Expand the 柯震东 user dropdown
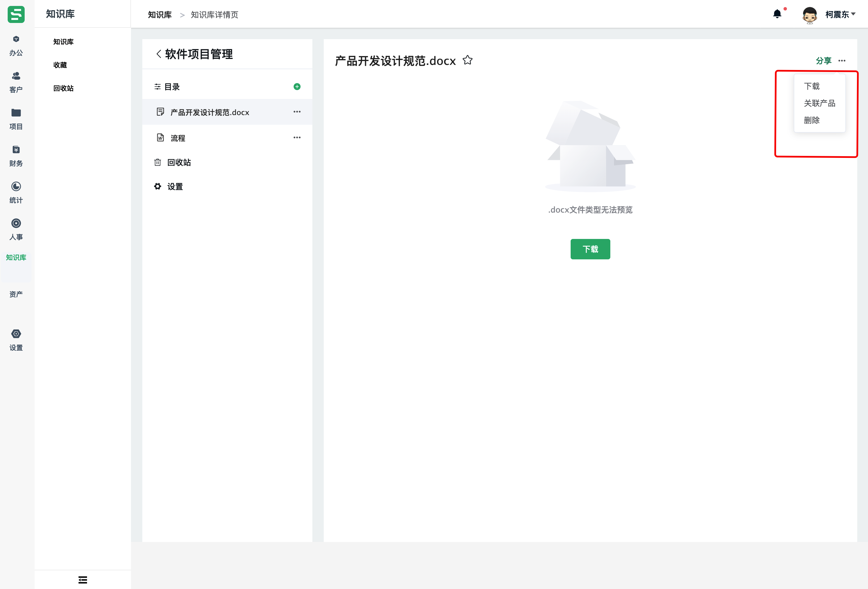 point(841,14)
